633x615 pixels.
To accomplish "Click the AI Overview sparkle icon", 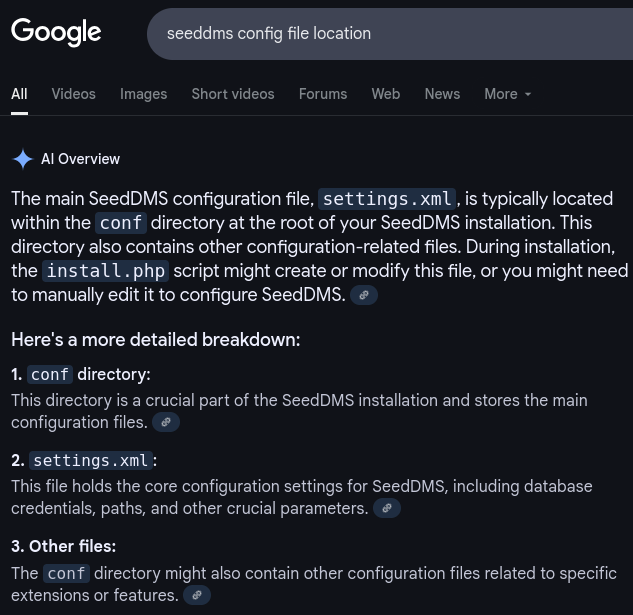I will pyautogui.click(x=22, y=159).
